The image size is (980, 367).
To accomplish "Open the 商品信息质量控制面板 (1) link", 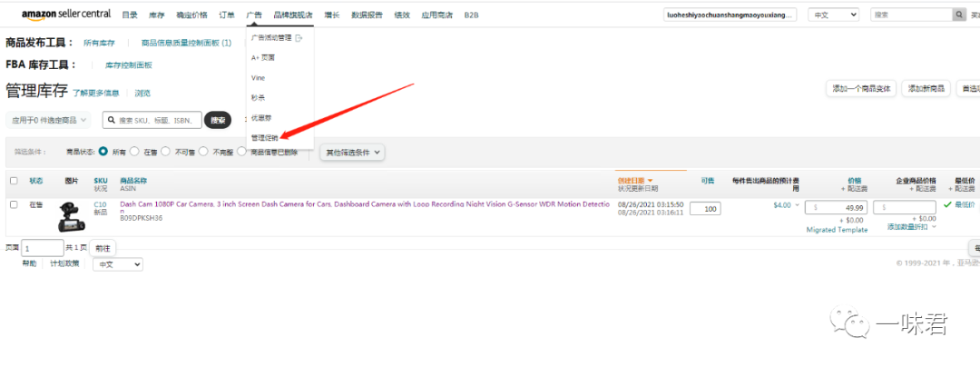I will pyautogui.click(x=186, y=43).
